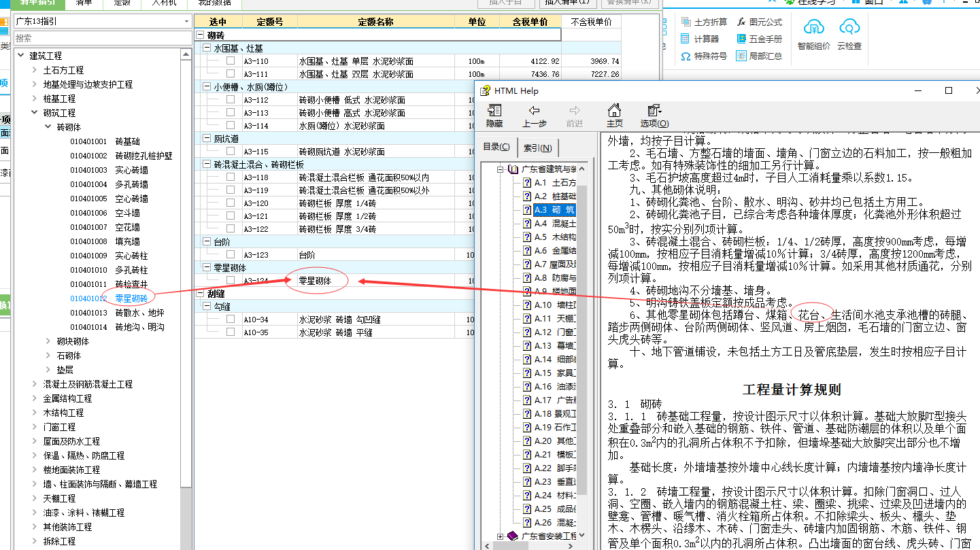
Task: Collapse the 砌砖 group in the quota table
Action: coord(200,35)
